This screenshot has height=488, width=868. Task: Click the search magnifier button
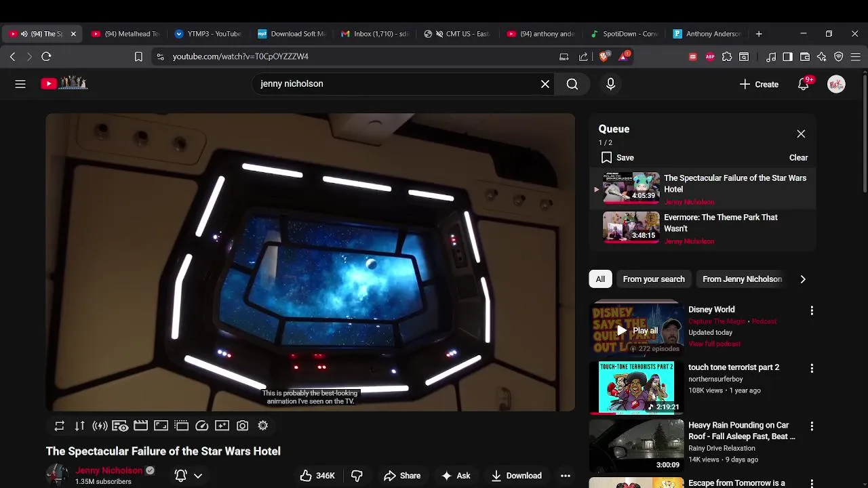[572, 84]
